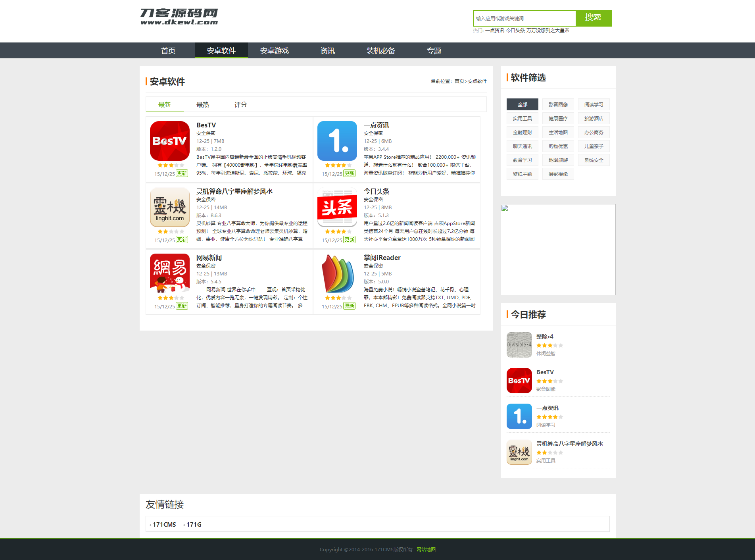
Task: Click the green 搜索 search button
Action: [x=594, y=18]
